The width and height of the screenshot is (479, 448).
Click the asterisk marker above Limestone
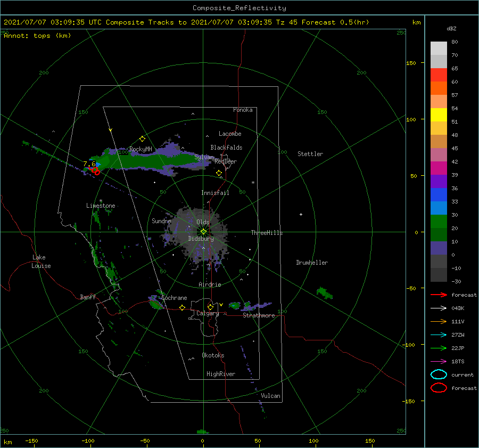point(101,201)
